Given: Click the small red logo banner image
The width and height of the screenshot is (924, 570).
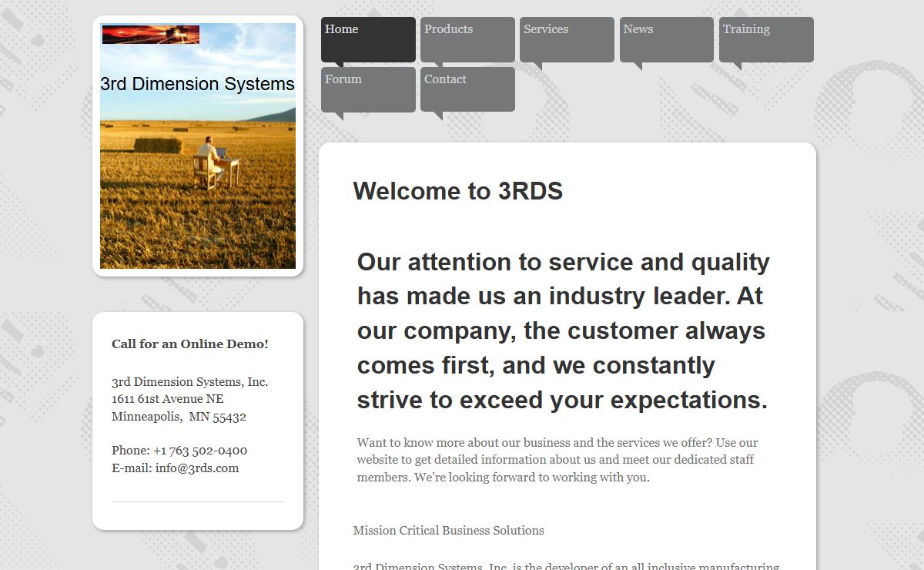Looking at the screenshot, I should [151, 35].
